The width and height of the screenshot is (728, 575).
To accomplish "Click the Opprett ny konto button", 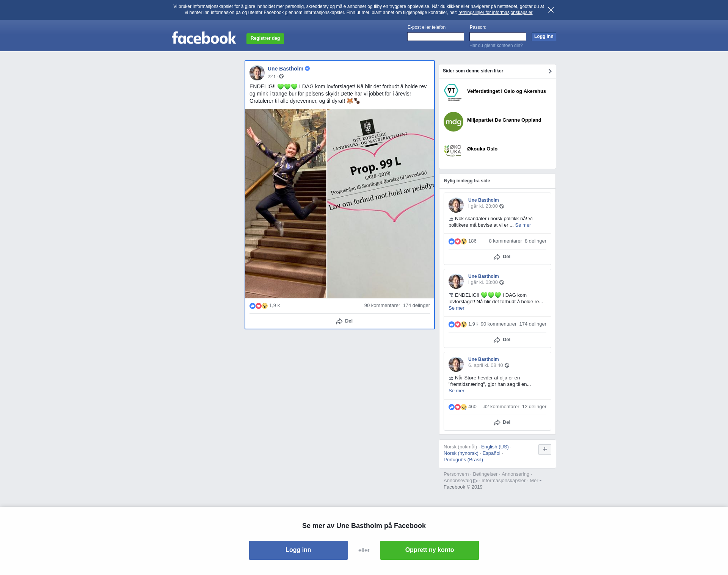I will coord(430,550).
